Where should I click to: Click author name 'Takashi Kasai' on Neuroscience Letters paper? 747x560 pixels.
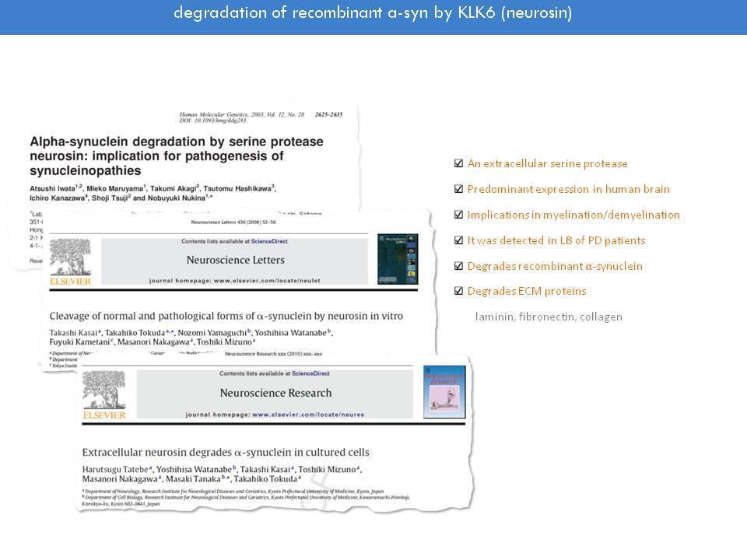click(73, 333)
